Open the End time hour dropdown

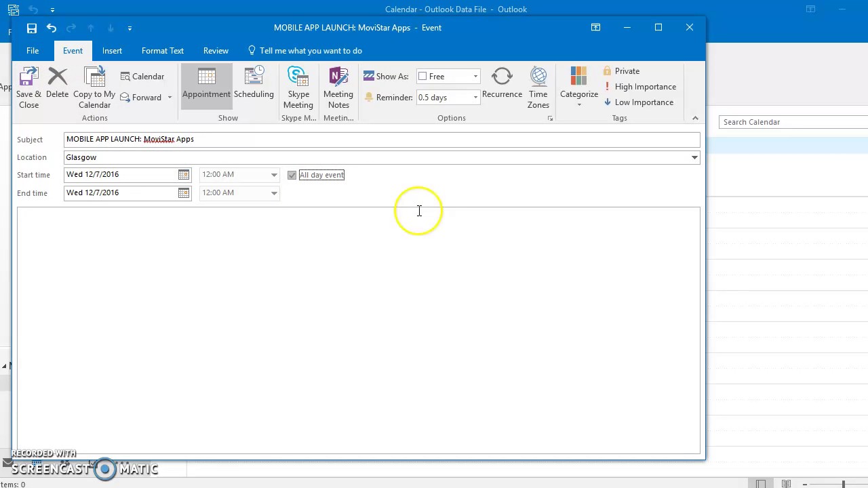(274, 193)
